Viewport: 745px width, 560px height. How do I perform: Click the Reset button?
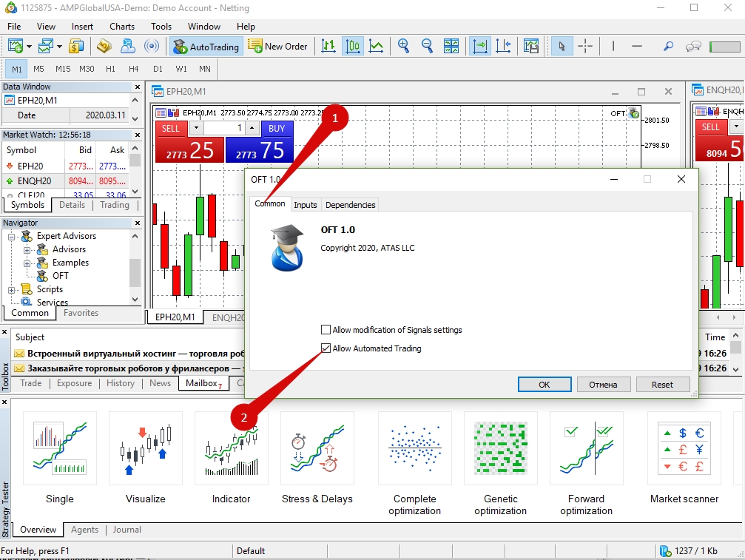point(662,385)
